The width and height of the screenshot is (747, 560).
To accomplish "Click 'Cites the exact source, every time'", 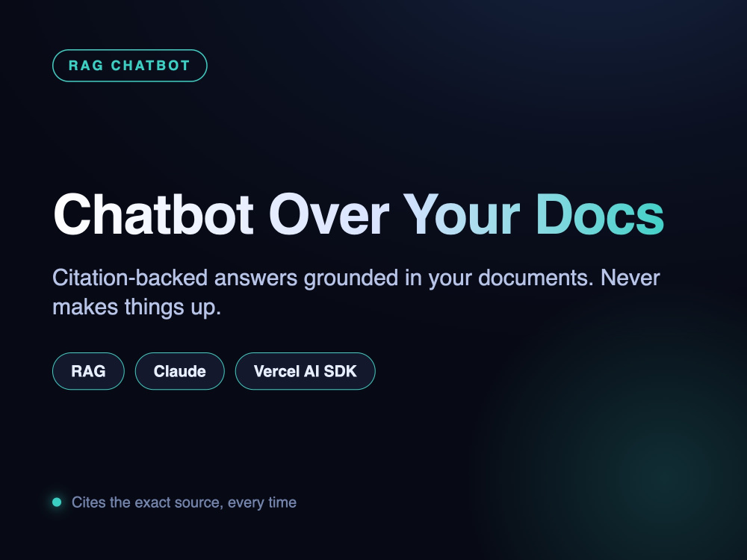I will (184, 503).
